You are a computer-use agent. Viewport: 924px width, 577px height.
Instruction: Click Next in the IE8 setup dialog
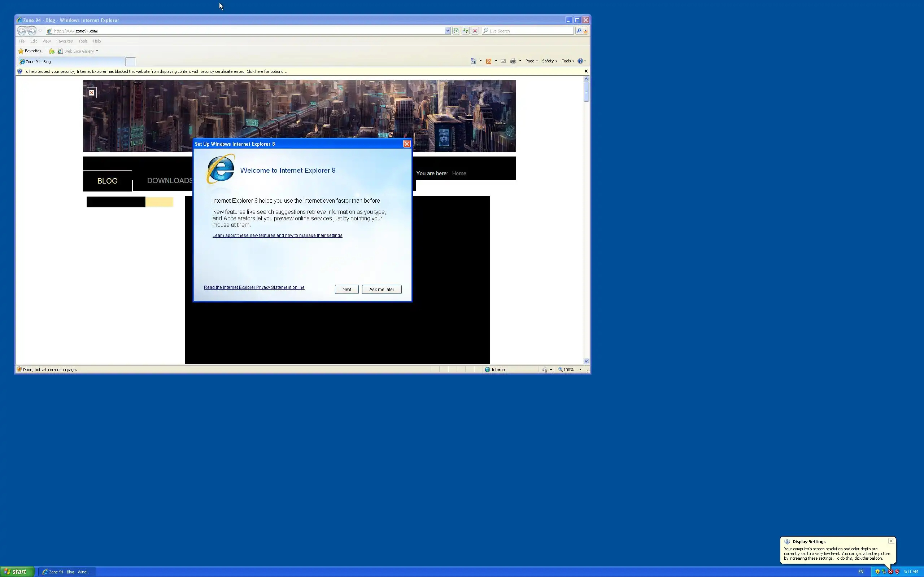pyautogui.click(x=346, y=289)
